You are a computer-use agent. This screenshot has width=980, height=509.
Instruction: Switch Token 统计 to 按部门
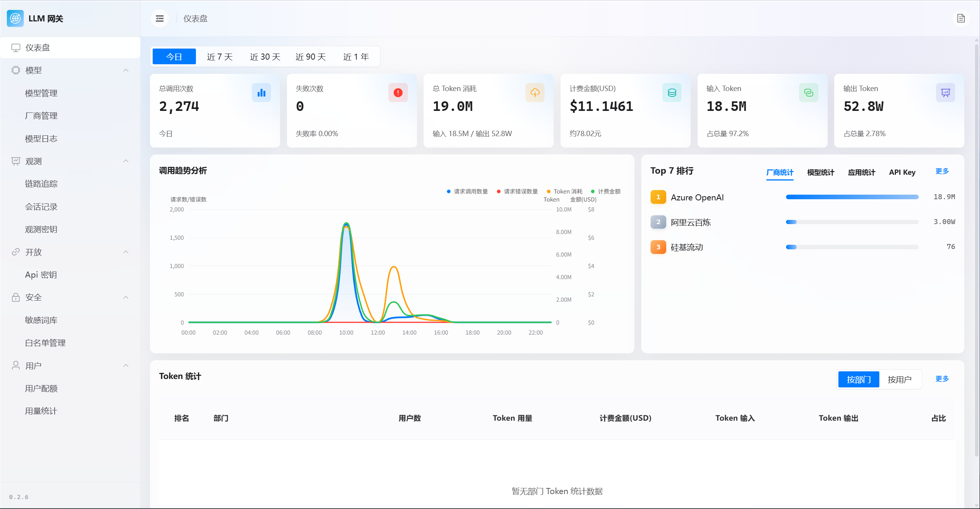[859, 379]
